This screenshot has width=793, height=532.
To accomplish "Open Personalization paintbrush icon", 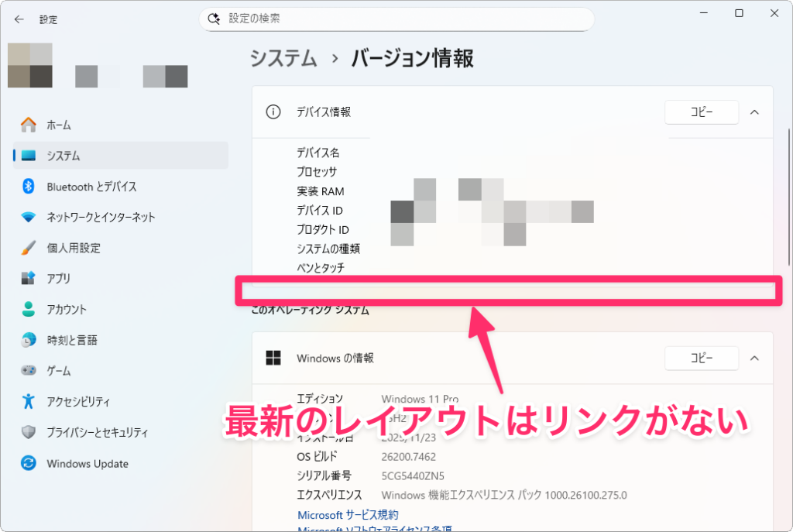I will 29,249.
